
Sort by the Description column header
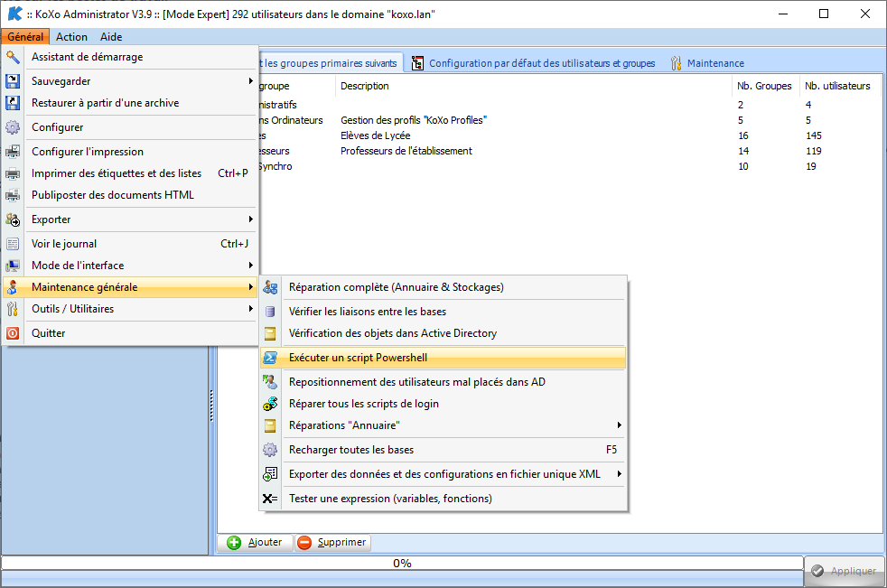[x=533, y=86]
